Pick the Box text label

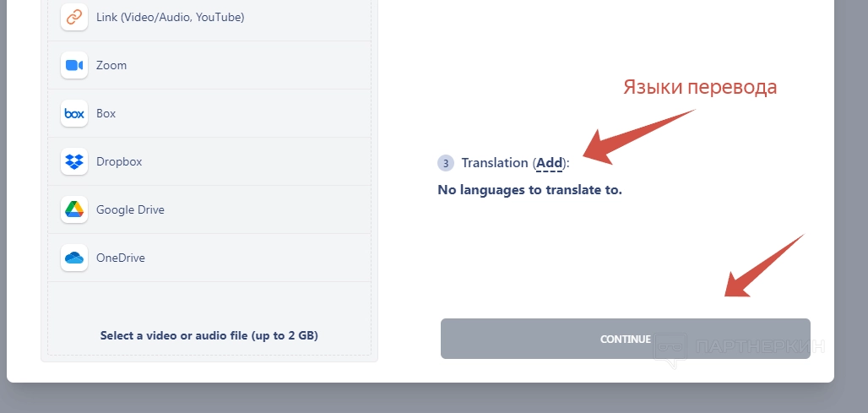coord(106,113)
